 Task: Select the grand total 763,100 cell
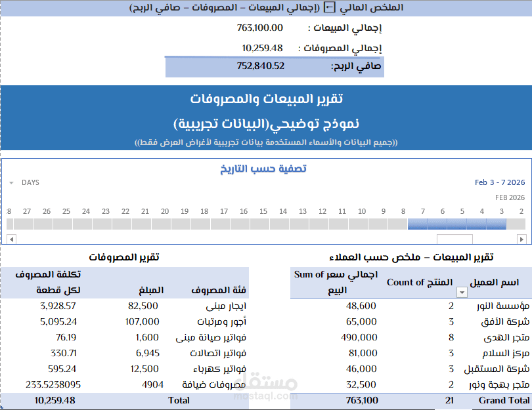(x=362, y=401)
